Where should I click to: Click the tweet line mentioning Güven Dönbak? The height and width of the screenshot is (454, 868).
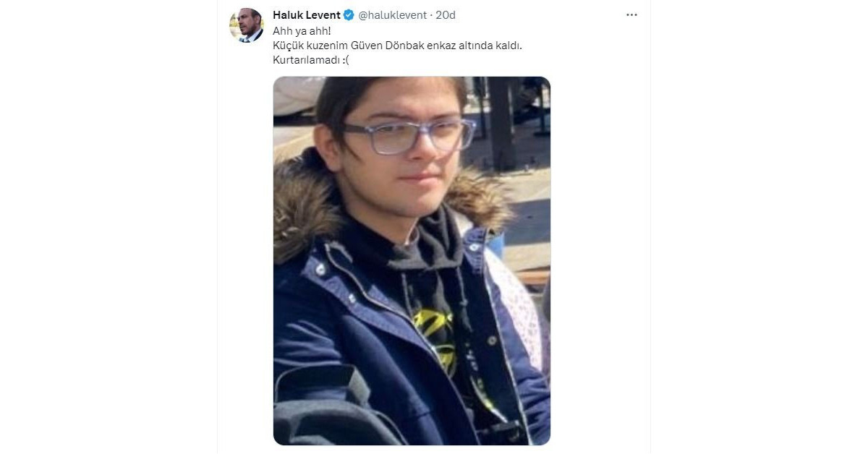[397, 46]
